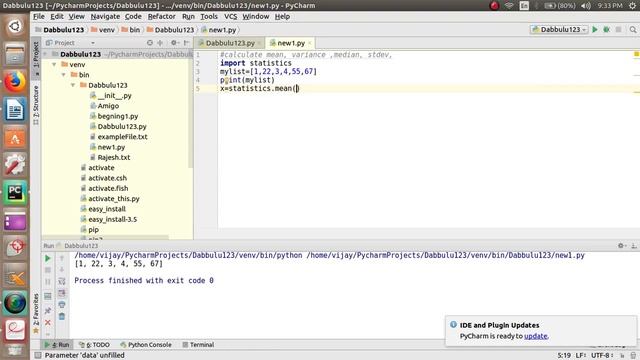Click the bin breadcrumb in navigation bar
Viewport: 640px width, 360px height.
pyautogui.click(x=131, y=30)
